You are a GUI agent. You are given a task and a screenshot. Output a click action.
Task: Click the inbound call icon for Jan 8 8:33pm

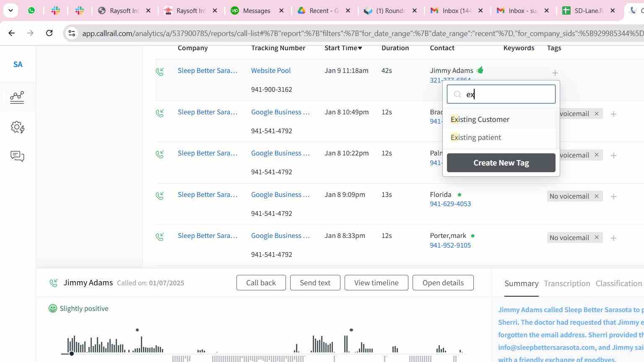click(160, 237)
